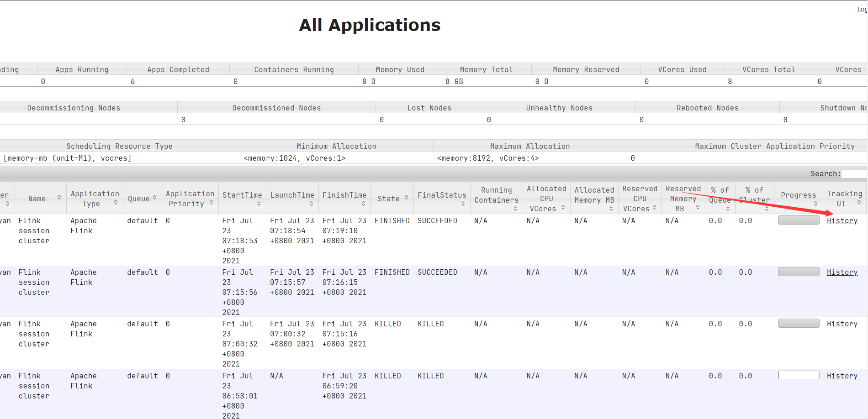Sort by Application Type column
The image size is (868, 419).
(95, 199)
